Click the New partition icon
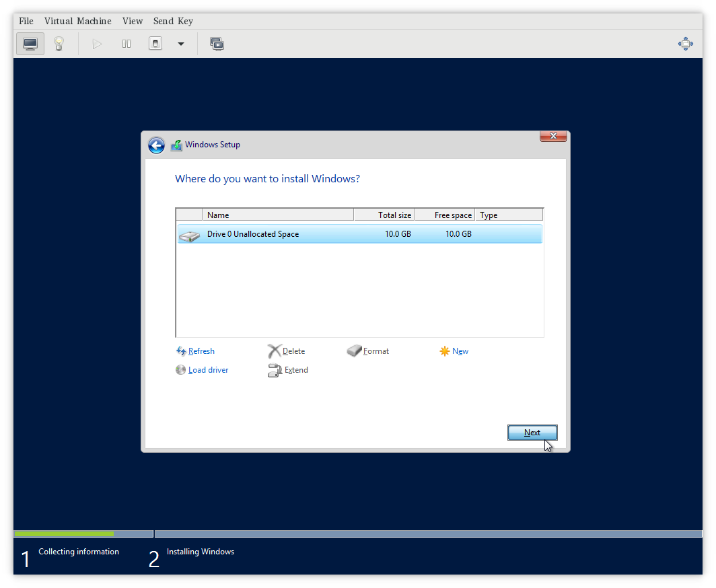 [443, 351]
